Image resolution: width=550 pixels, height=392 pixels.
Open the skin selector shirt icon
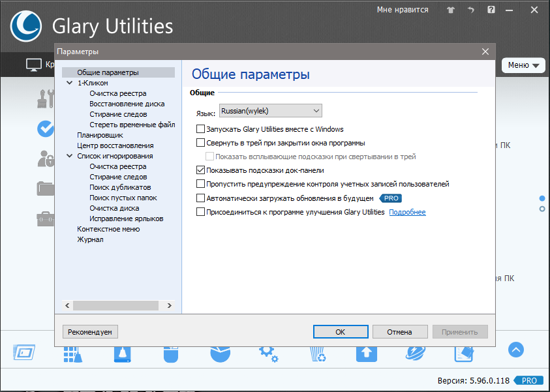(451, 10)
